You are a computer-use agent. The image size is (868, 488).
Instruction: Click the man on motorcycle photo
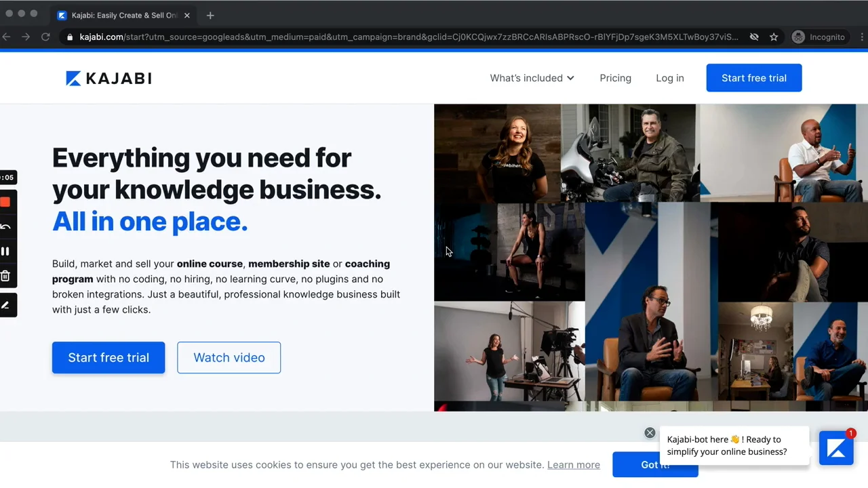[x=629, y=153]
